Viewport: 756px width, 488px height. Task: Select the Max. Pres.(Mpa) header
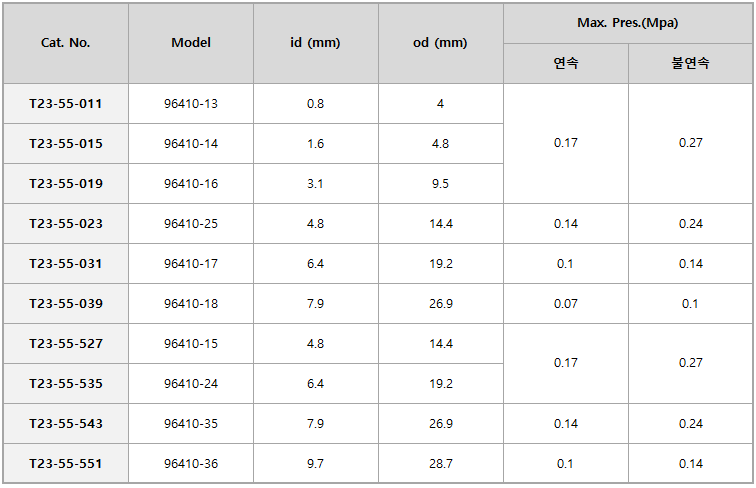coord(628,23)
